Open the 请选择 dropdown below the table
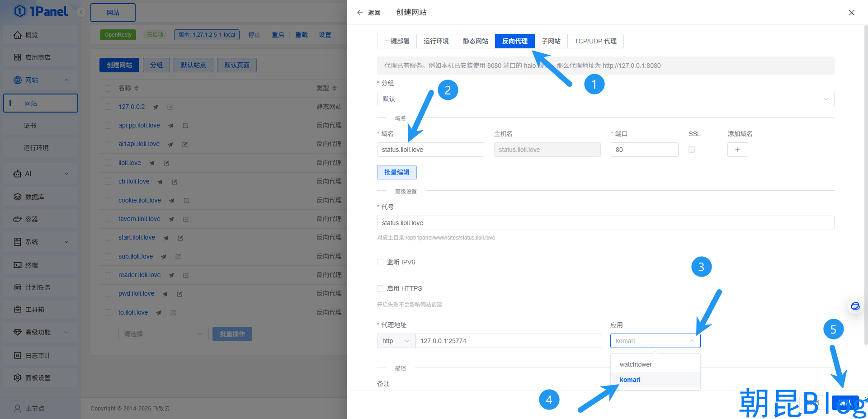Image resolution: width=868 pixels, height=419 pixels. [x=163, y=334]
